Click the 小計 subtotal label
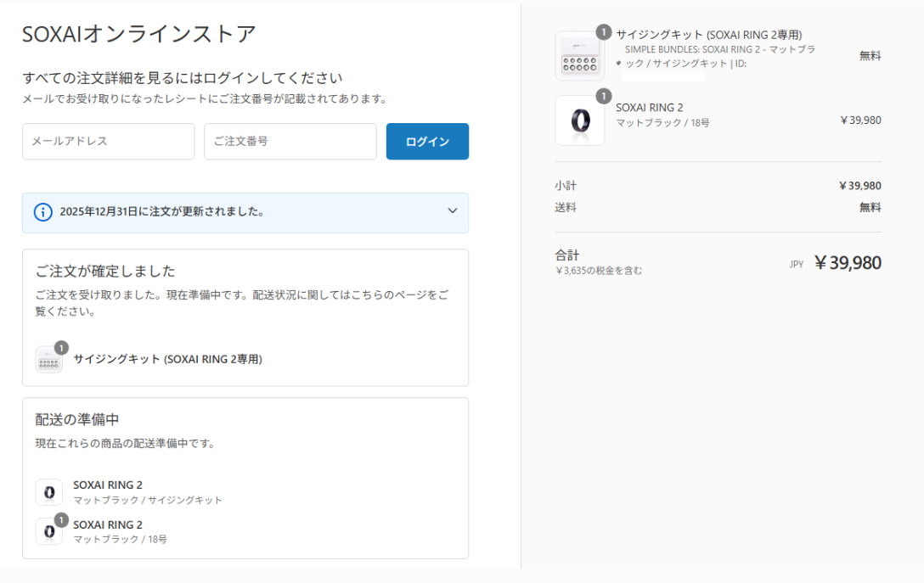The width and height of the screenshot is (924, 583). coord(565,186)
